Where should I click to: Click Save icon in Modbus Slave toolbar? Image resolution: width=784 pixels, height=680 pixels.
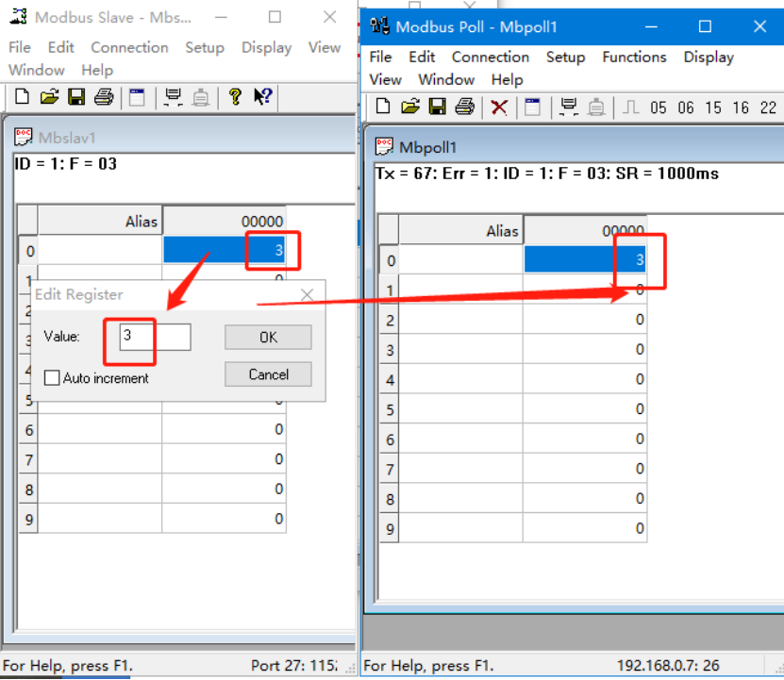(x=76, y=96)
